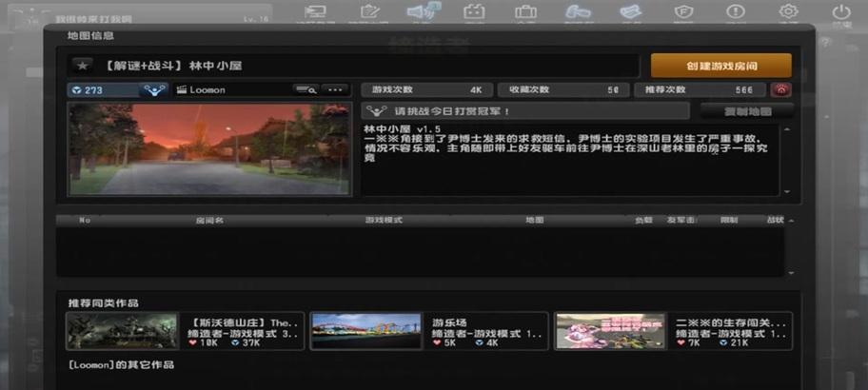Open the 游乐场 recommended map thumbnail
The height and width of the screenshot is (390, 868).
366,331
